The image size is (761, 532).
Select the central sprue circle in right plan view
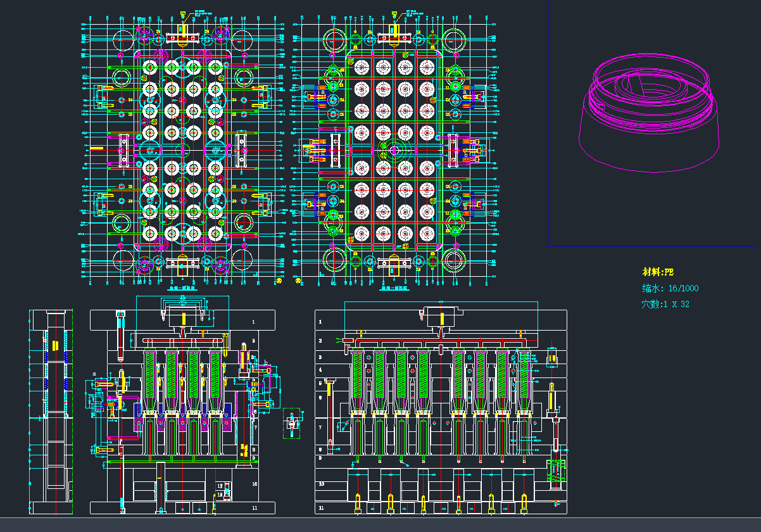(x=394, y=150)
